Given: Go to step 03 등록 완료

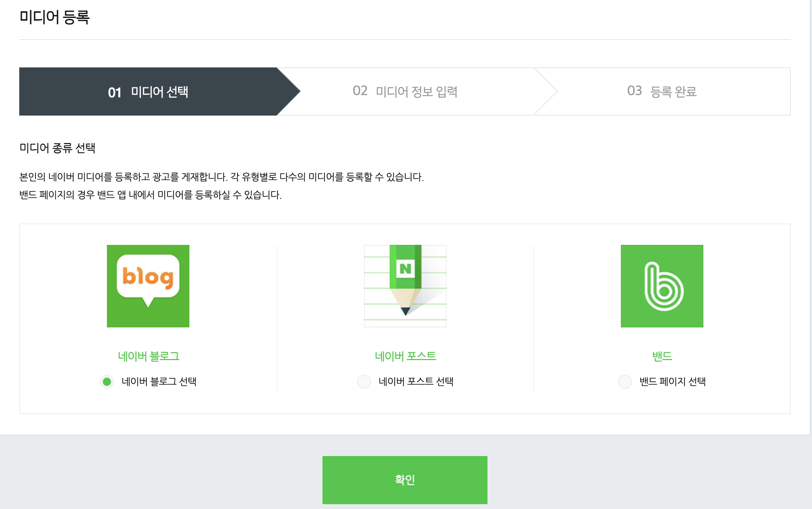Looking at the screenshot, I should click(x=662, y=91).
